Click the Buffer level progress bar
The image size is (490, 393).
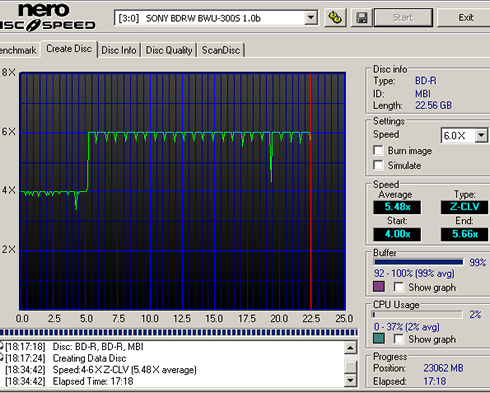418,262
